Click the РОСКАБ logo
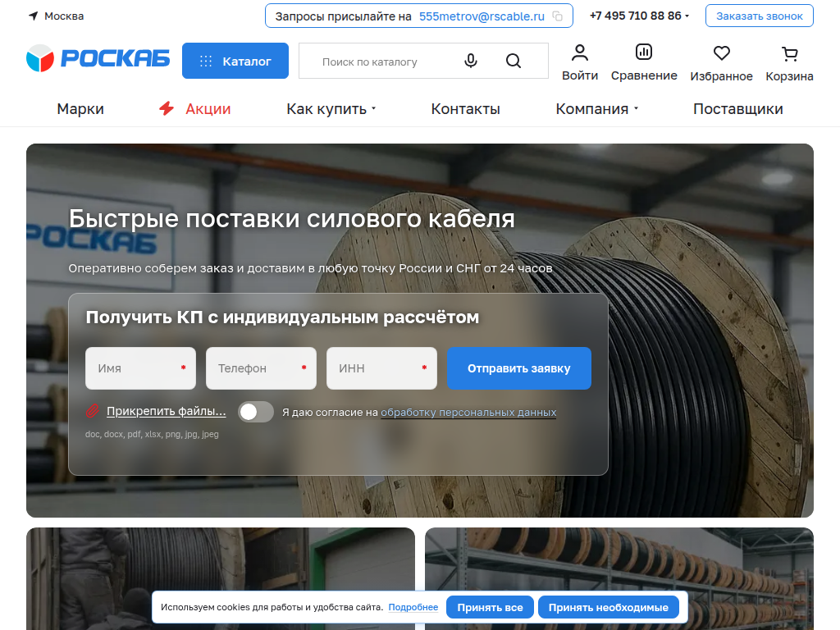The image size is (840, 630). [x=98, y=58]
